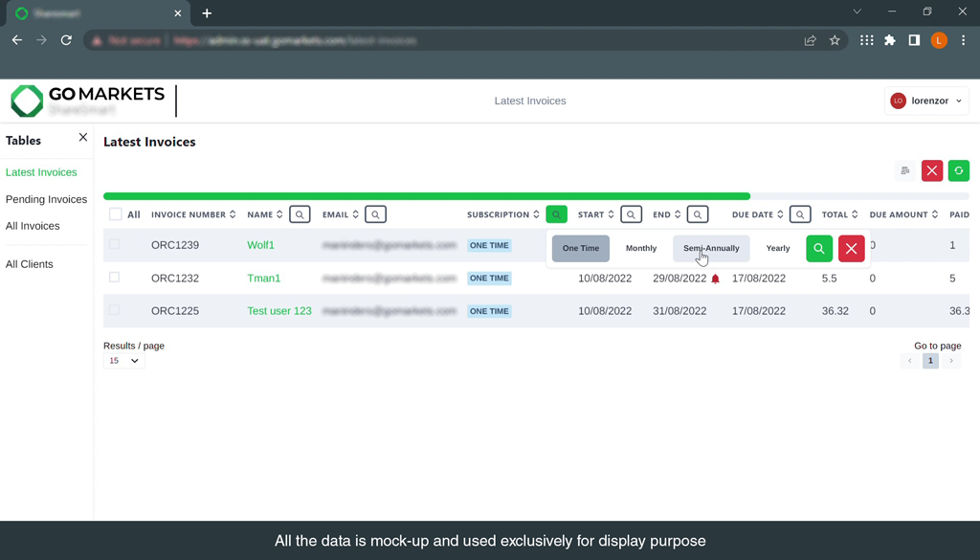Bookmark this page with star icon

835,40
